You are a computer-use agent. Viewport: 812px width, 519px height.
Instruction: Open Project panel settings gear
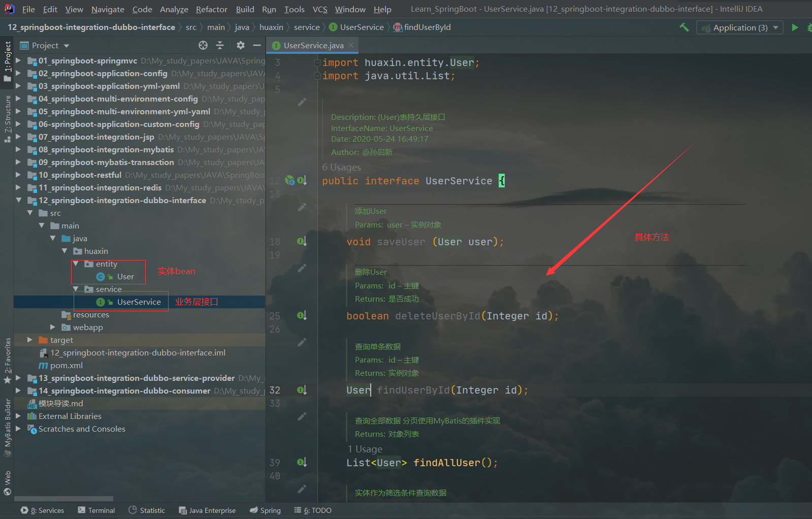point(241,45)
